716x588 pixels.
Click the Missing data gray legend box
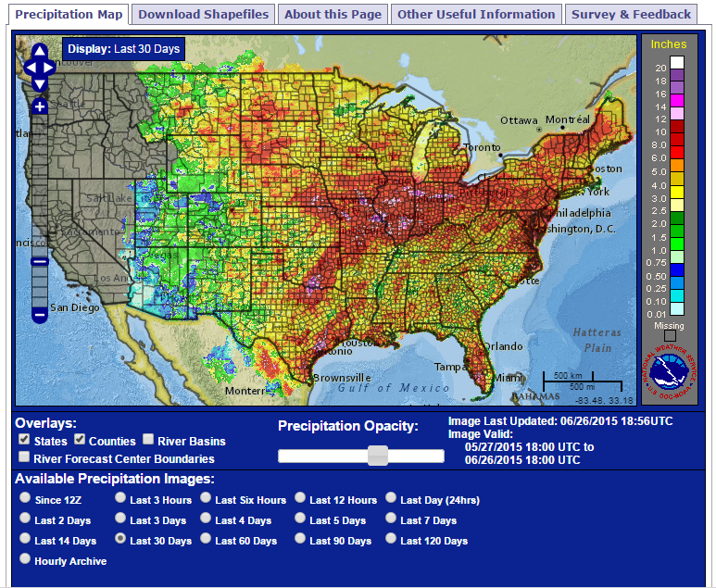click(x=670, y=336)
